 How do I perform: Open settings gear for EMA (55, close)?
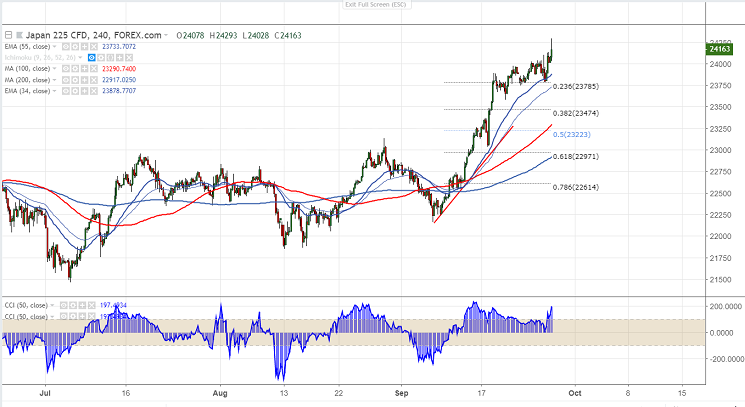point(75,47)
